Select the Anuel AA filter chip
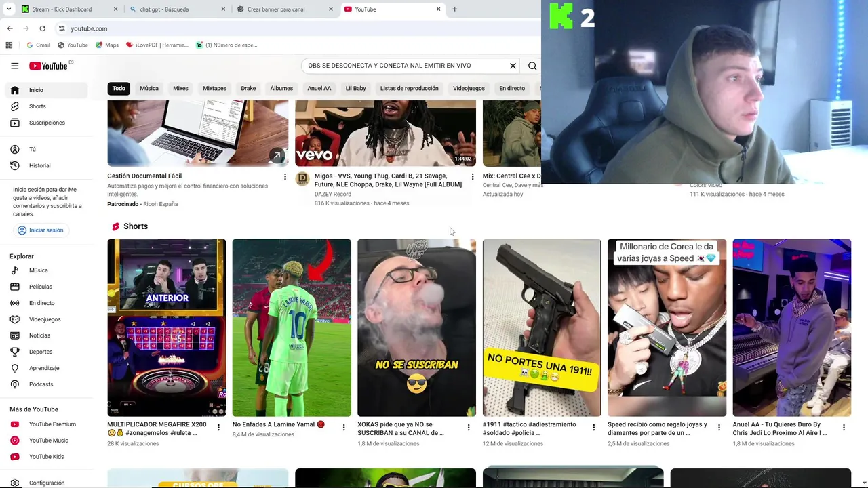868x488 pixels. [319, 89]
